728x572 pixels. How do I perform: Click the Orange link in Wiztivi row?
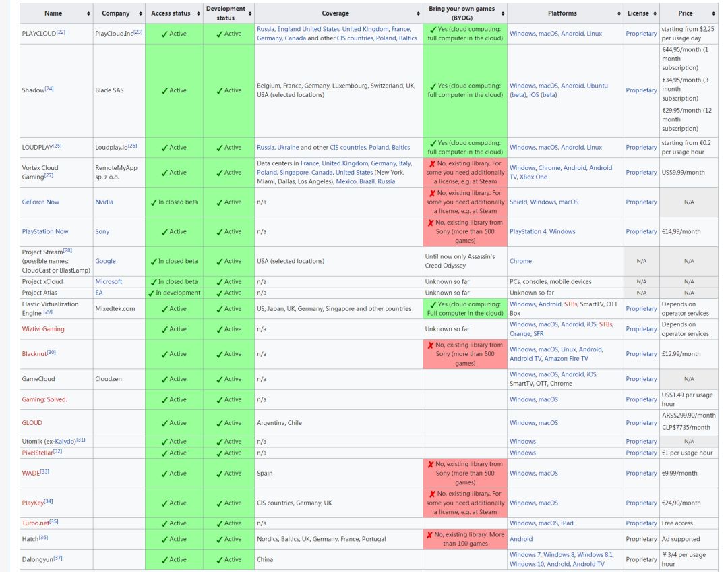(x=520, y=334)
